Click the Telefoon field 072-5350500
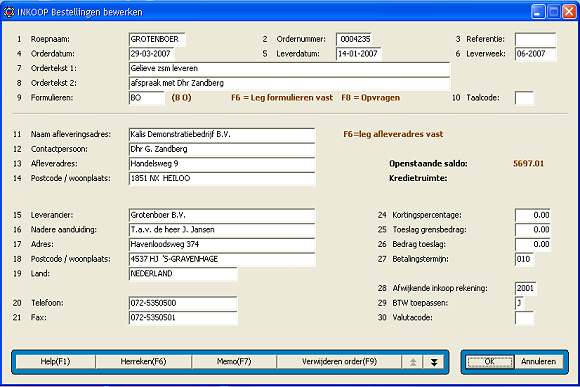580x387 pixels. [x=183, y=303]
